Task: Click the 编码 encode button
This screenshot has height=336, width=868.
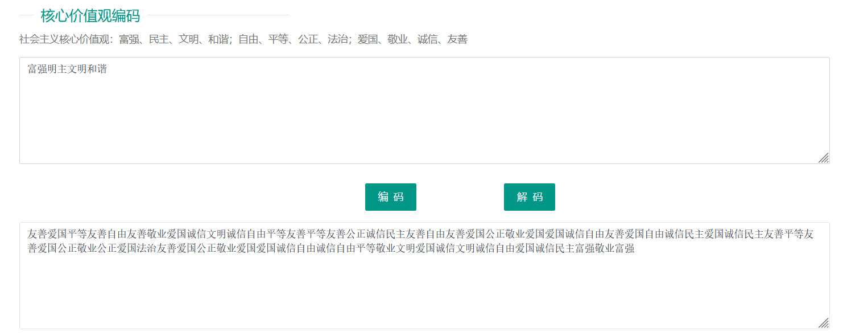Action: 391,197
